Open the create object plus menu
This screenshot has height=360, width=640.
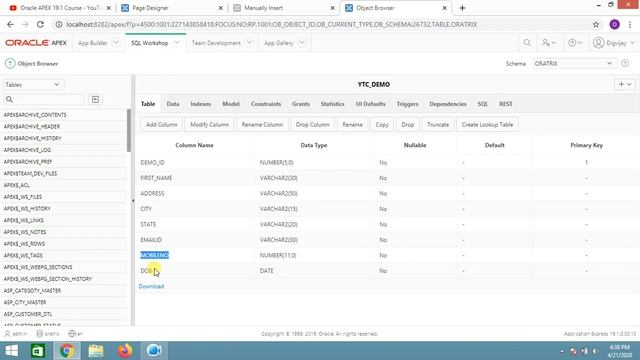tap(624, 84)
